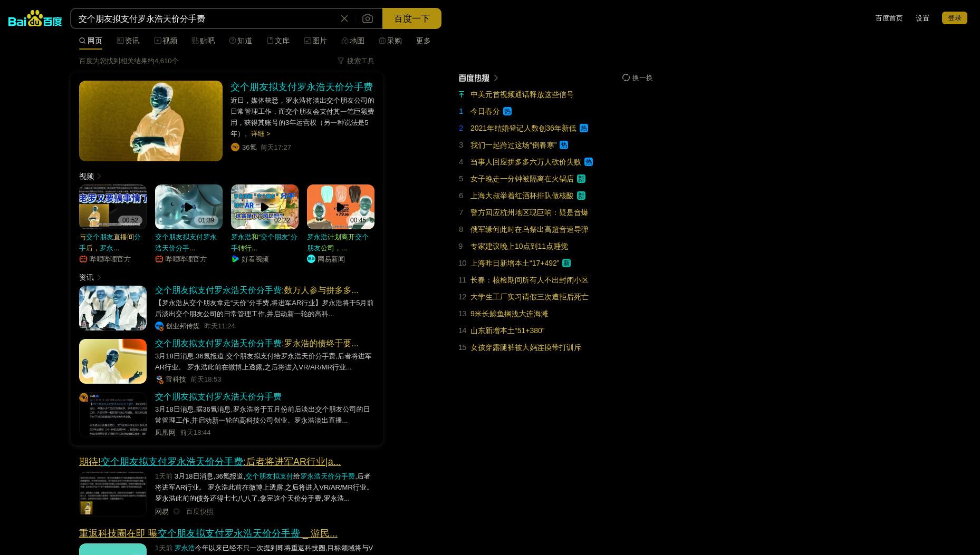Open 设置 menu
The width and height of the screenshot is (980, 555).
point(922,18)
